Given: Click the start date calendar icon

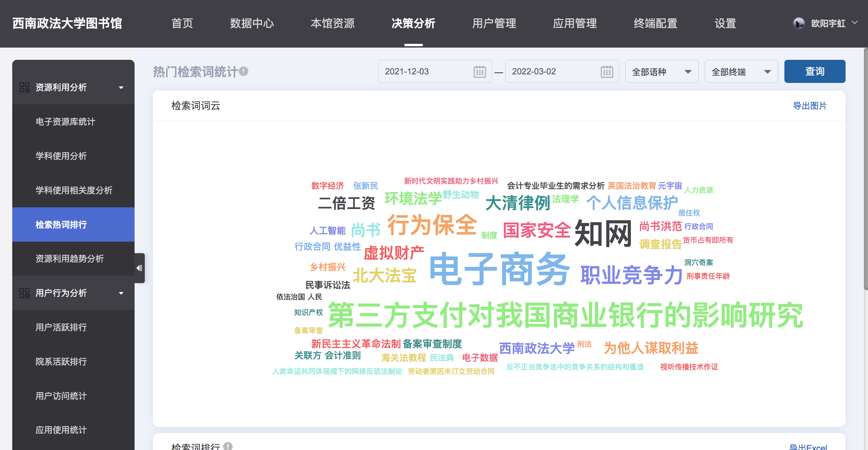Looking at the screenshot, I should (480, 72).
